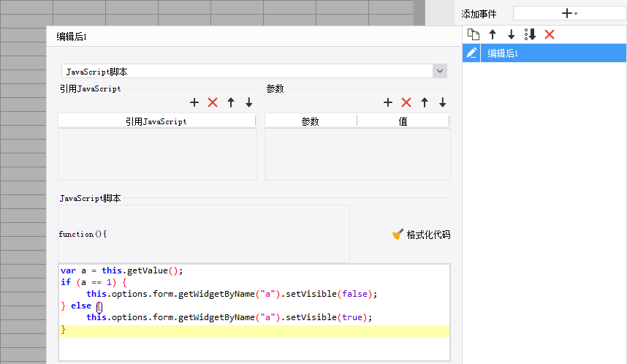Viewport: 627px width, 364px height.
Task: Add a new parameter in 参数 section
Action: tap(388, 102)
